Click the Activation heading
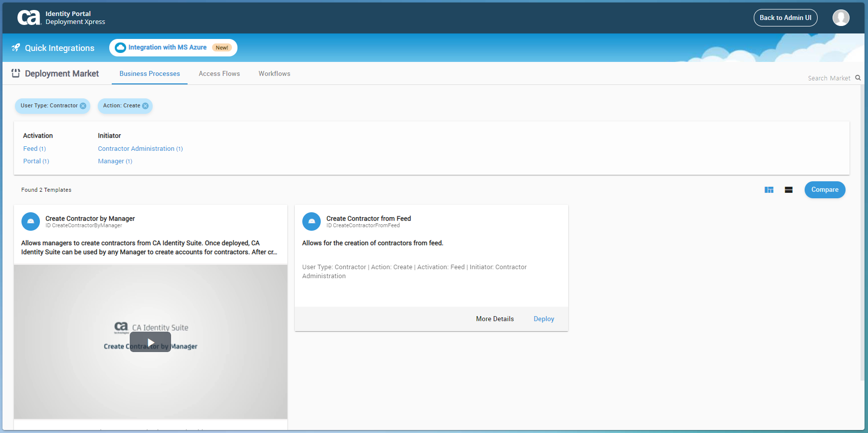Viewport: 868px width, 433px height. click(x=38, y=135)
